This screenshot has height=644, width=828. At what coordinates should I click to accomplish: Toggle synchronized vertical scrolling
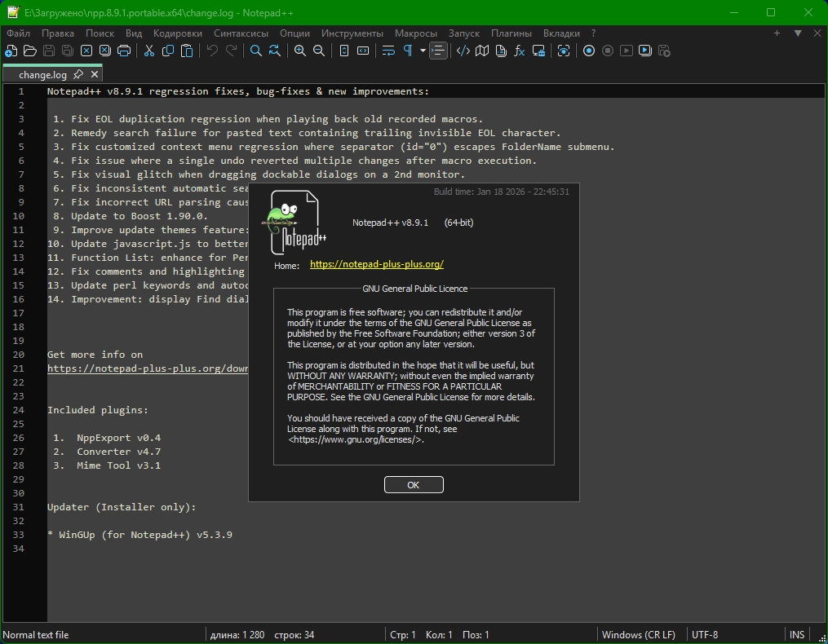(343, 51)
